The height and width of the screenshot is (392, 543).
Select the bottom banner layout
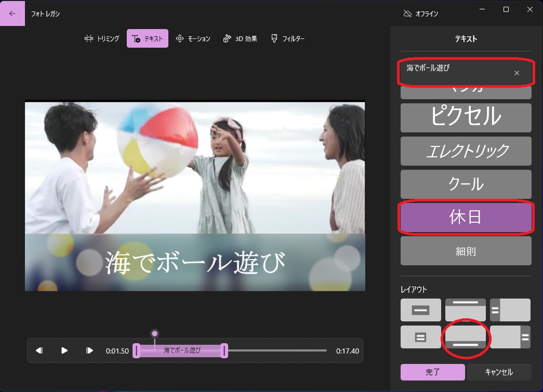pyautogui.click(x=466, y=337)
